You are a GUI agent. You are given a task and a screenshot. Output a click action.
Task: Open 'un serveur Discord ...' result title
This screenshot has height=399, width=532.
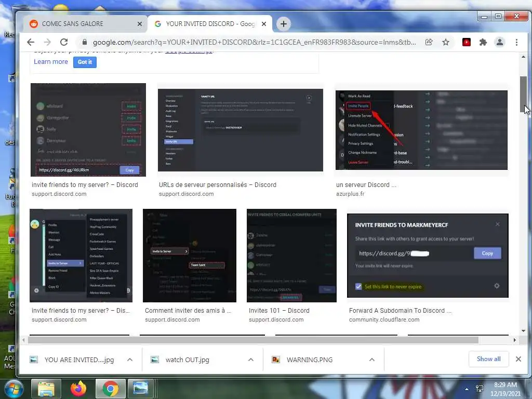coord(366,185)
